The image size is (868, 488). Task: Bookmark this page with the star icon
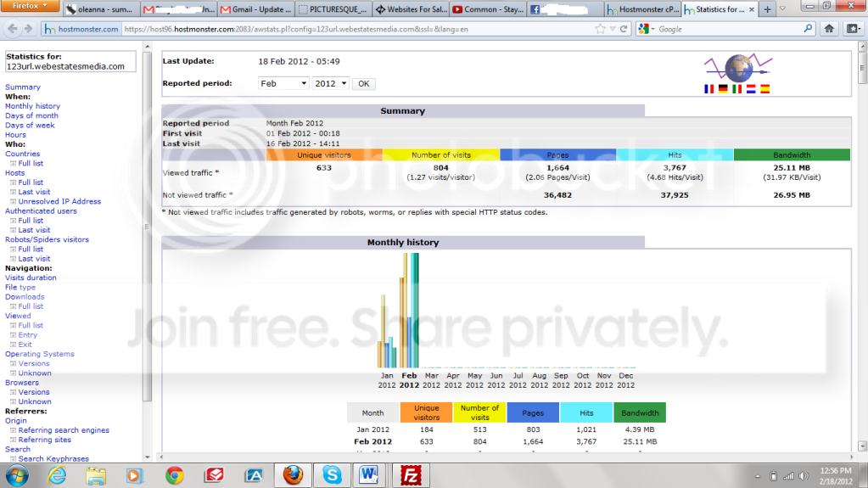[601, 29]
